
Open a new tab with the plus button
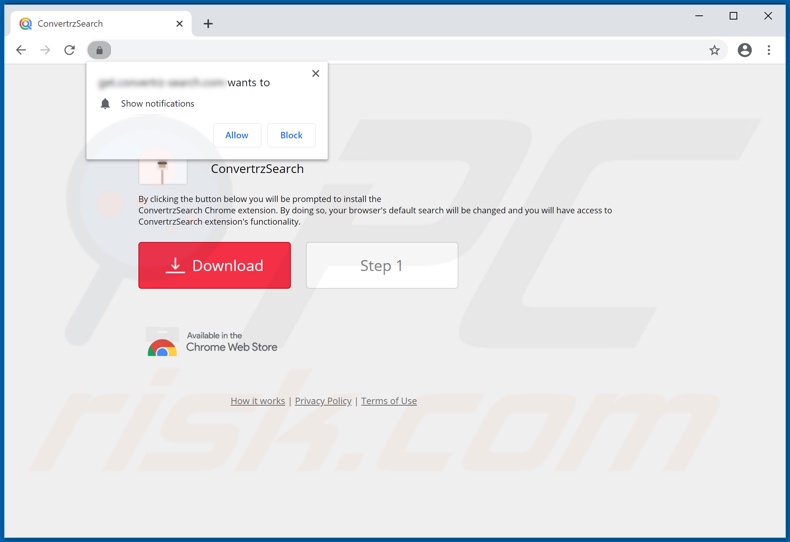[x=208, y=24]
